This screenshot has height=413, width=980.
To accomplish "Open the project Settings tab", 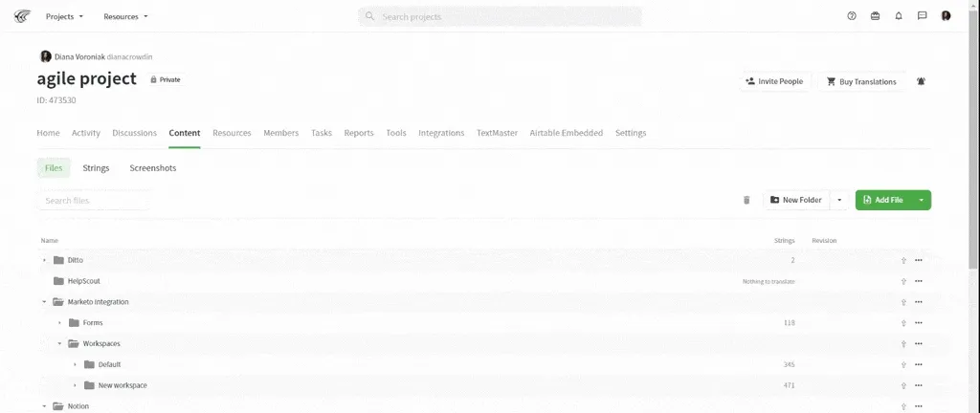I will (631, 133).
